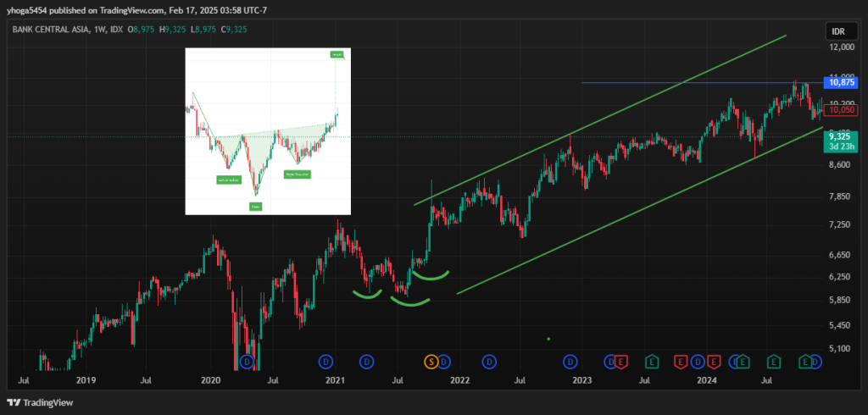Screen dimensions: 868x415
Task: Open the D marker between two red E markers
Action: click(x=698, y=362)
